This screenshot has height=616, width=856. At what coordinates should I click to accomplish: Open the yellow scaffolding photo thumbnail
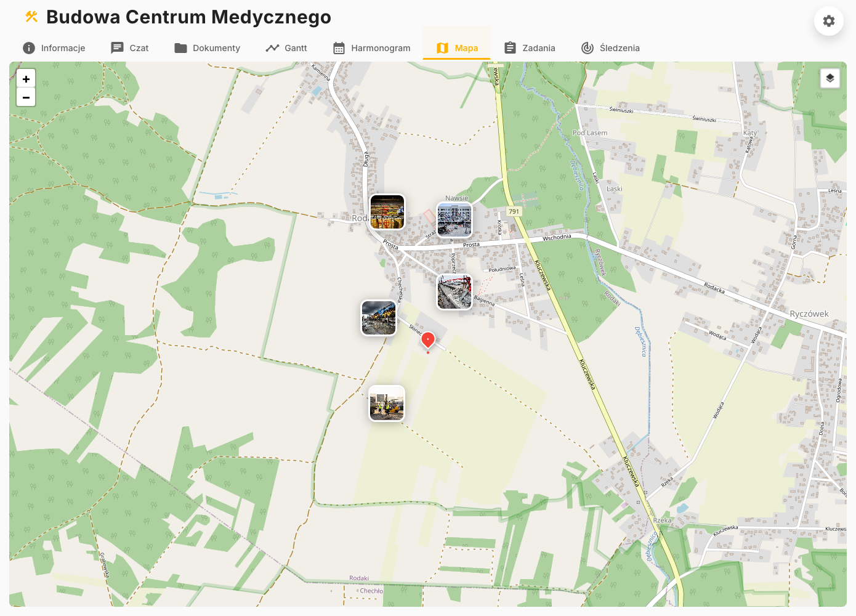click(x=387, y=212)
